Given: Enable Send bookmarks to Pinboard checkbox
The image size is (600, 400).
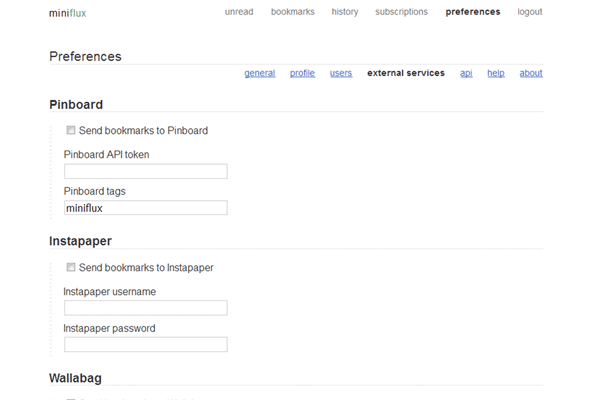Looking at the screenshot, I should pyautogui.click(x=71, y=130).
